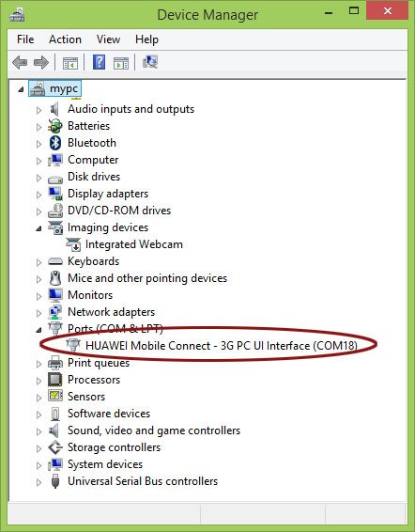Viewport: 415px width, 532px height.
Task: Click the Integrated Webcam device icon
Action: (x=73, y=244)
